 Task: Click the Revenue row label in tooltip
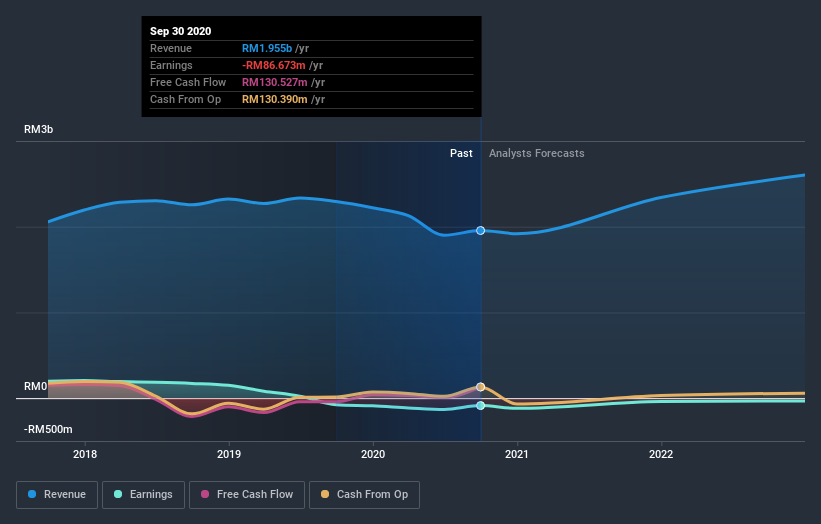coord(171,48)
